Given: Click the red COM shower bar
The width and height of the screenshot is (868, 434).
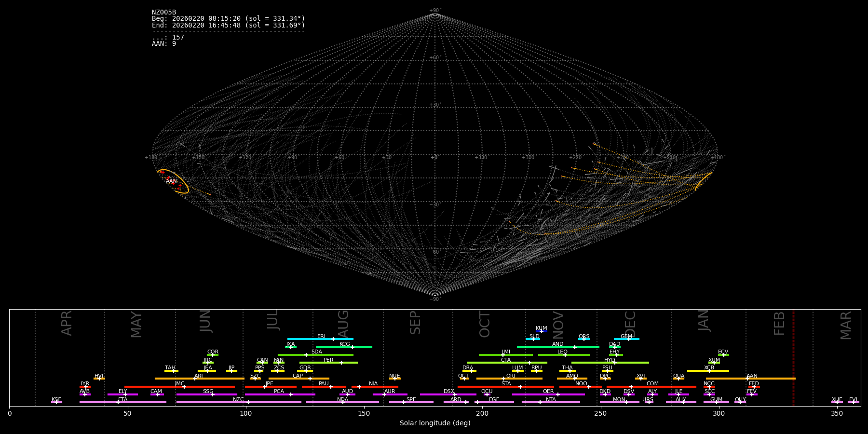Looking at the screenshot, I should click(652, 386).
